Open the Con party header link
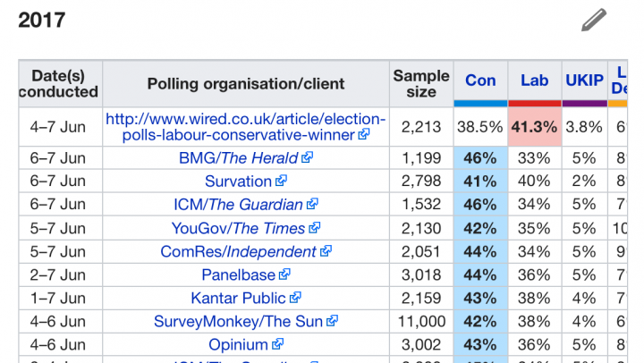 480,80
